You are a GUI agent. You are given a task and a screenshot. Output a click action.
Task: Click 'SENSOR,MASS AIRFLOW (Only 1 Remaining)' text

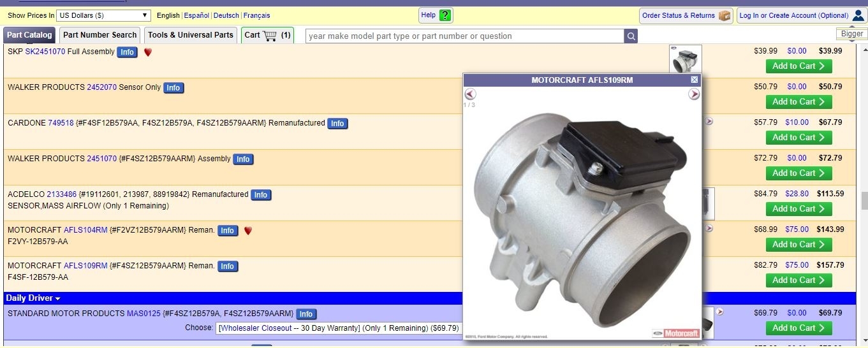coord(88,207)
